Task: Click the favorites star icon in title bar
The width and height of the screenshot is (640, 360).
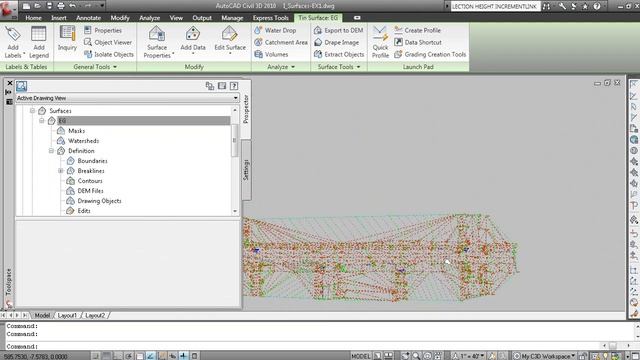Action: [x=585, y=6]
